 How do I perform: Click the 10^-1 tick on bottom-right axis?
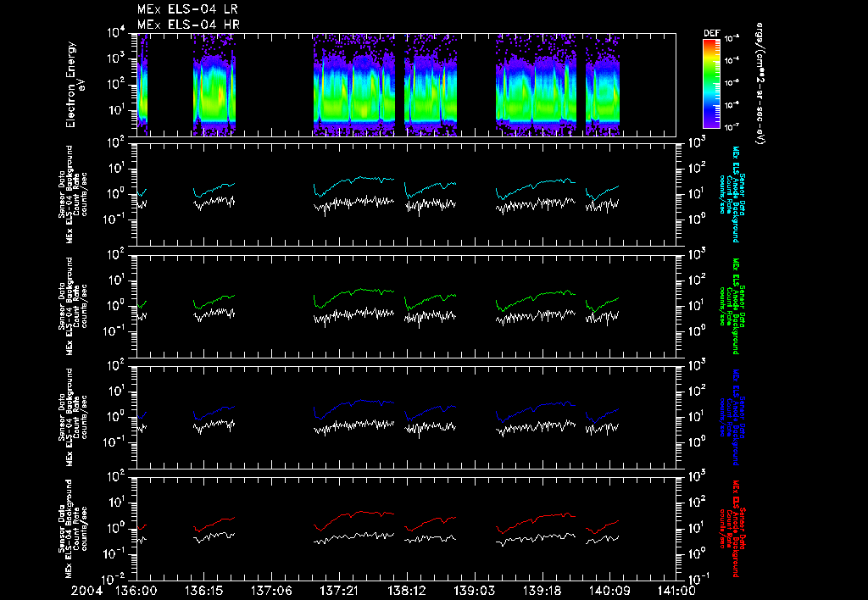click(x=698, y=579)
